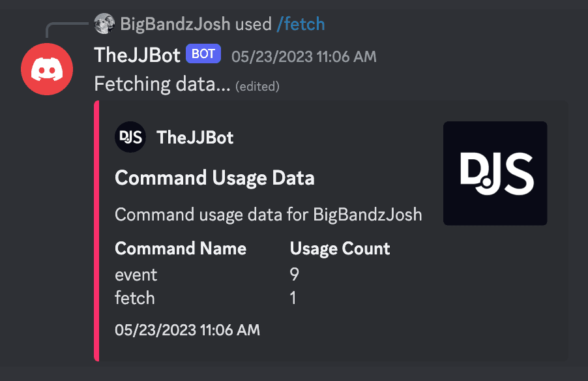Open the embed by clicking Command Usage Data title
Viewport: 588px width, 381px height.
coord(214,177)
